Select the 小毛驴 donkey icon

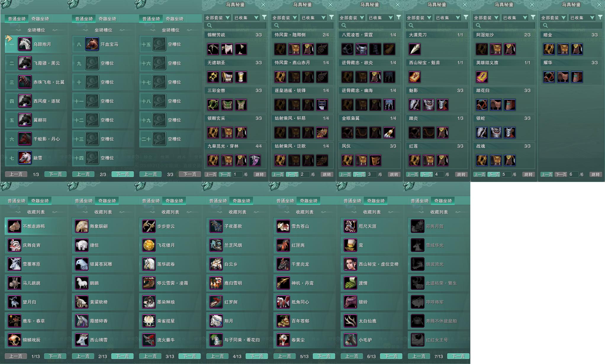coord(350,340)
